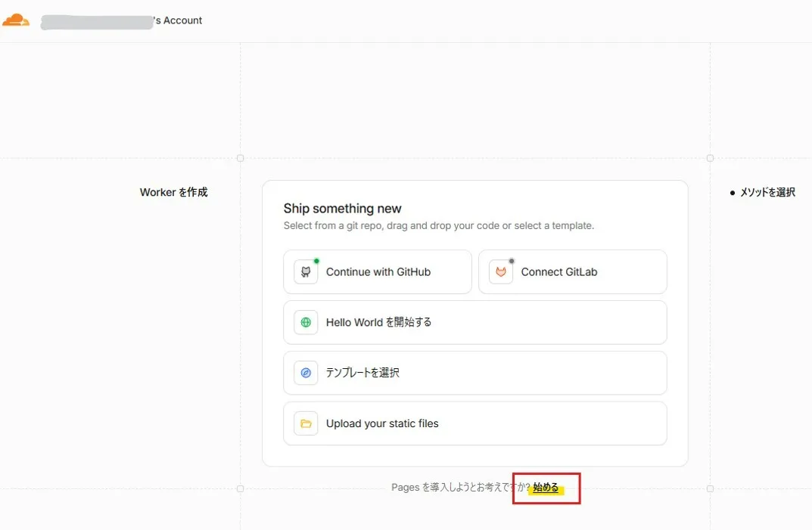Click the Pages を導入しようとお考えですか text
812x530 pixels.
460,488
